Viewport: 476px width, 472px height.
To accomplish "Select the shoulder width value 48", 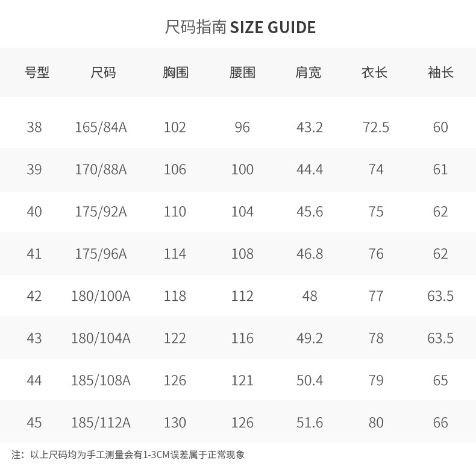I will [x=310, y=296].
